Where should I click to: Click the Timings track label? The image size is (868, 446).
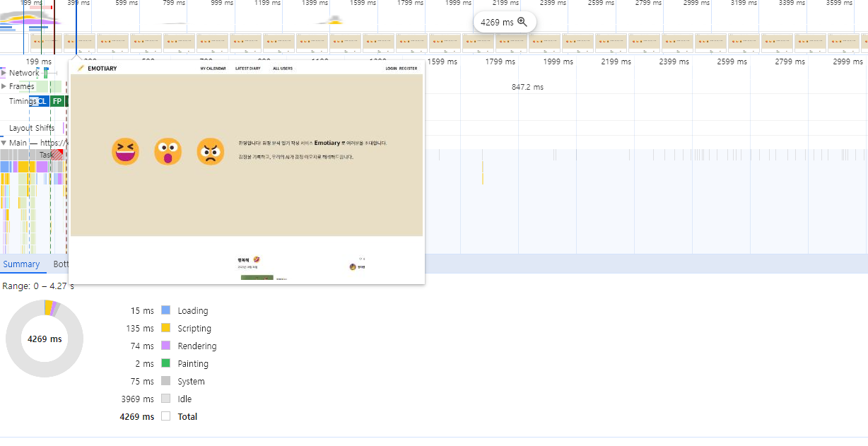pos(23,101)
